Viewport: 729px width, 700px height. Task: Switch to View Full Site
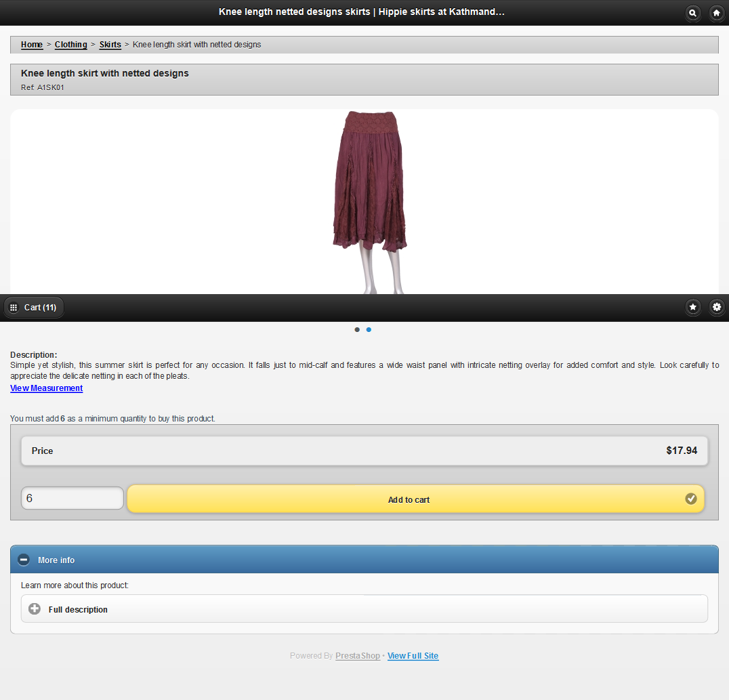[x=413, y=655]
